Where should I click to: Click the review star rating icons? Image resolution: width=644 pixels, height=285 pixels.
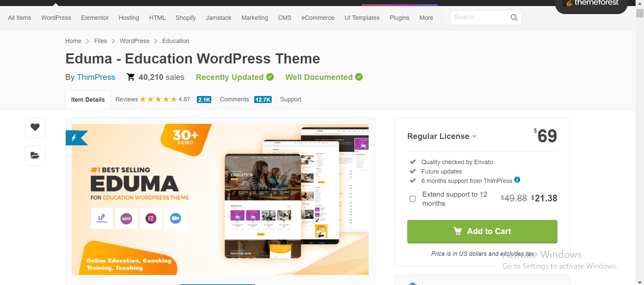[158, 99]
